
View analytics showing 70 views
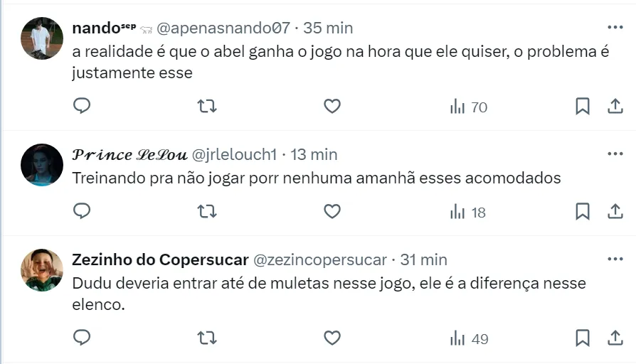pyautogui.click(x=468, y=107)
